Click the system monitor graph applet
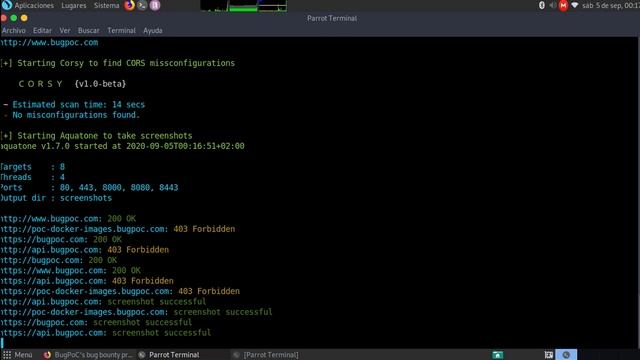Screen dimensions: 640x360 point(243,6)
